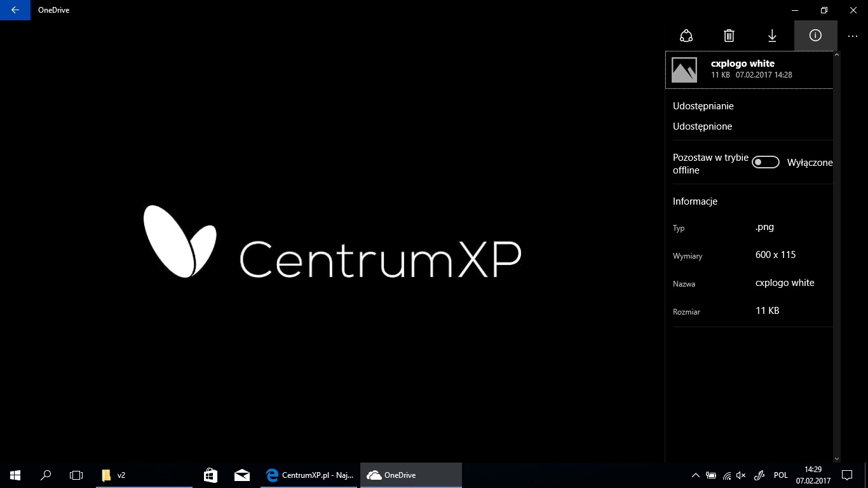Change POL input language indicator

[x=781, y=475]
